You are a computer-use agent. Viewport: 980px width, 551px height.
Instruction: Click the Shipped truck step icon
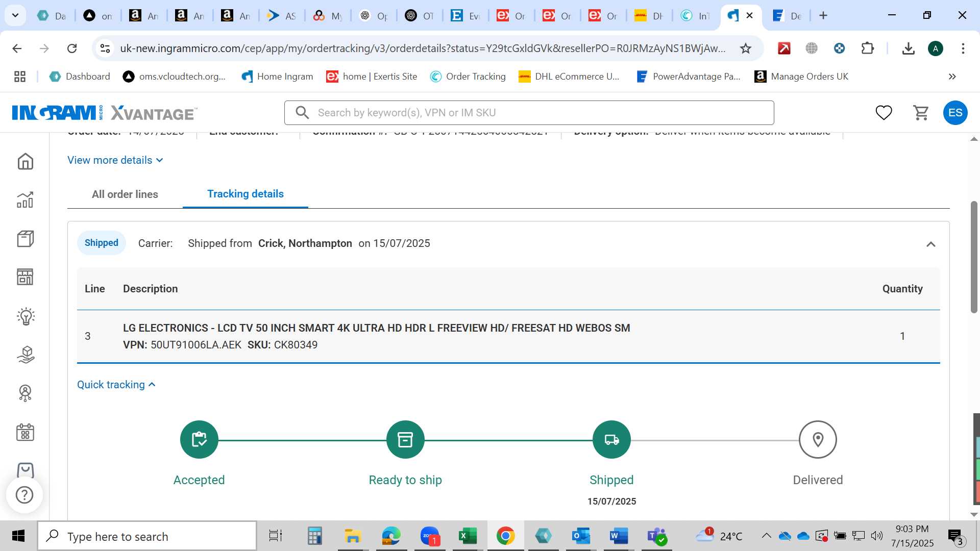pos(611,440)
